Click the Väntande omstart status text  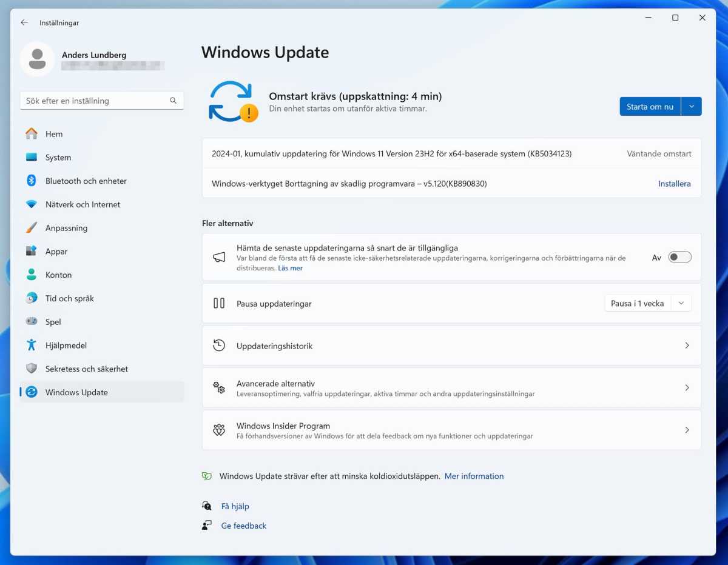(x=659, y=154)
